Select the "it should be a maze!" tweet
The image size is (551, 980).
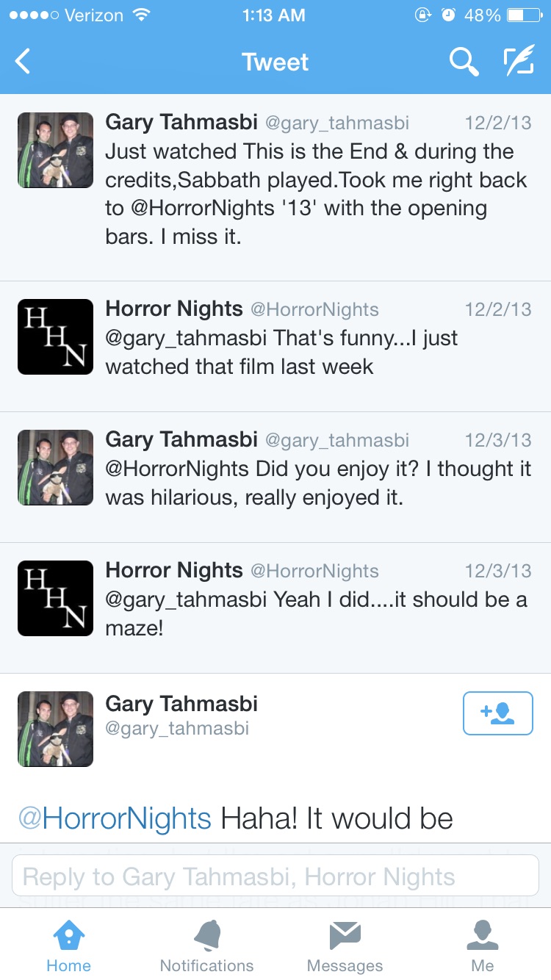[316, 613]
